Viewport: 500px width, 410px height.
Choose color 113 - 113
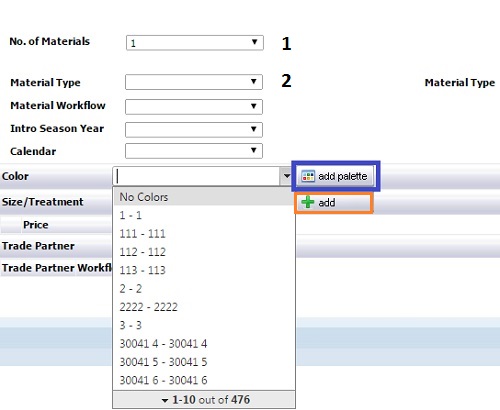point(204,270)
